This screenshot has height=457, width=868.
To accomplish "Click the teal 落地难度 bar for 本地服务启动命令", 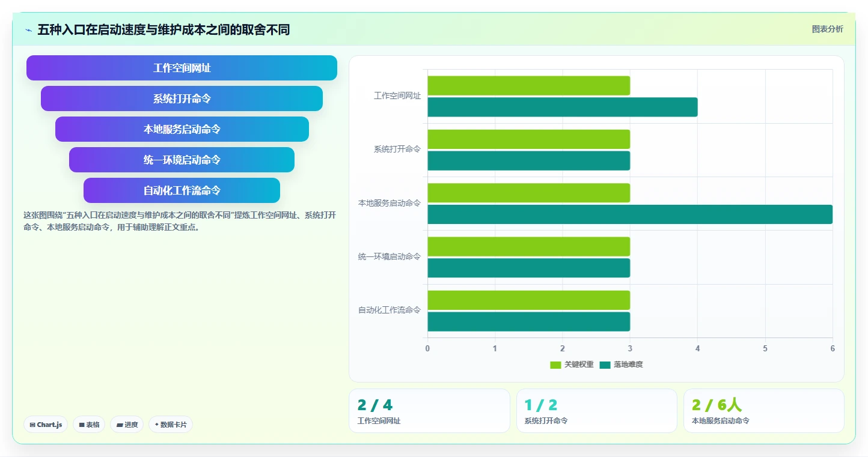I will (x=630, y=214).
